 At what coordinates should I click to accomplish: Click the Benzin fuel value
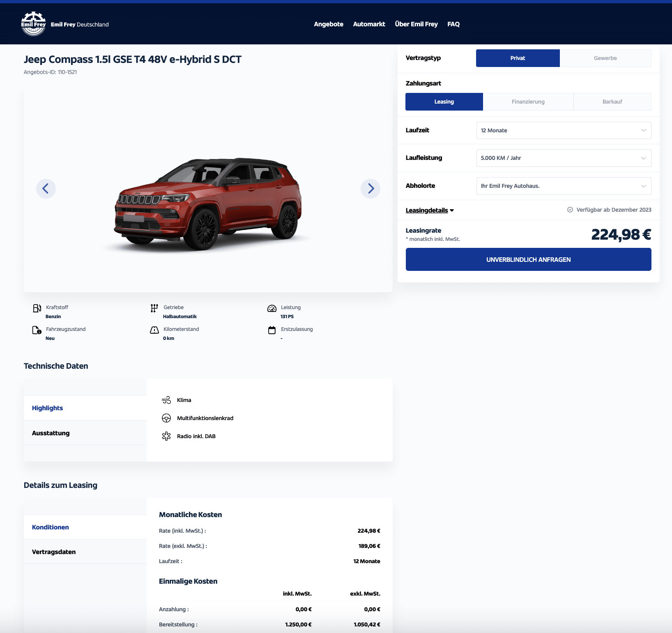[x=53, y=316]
